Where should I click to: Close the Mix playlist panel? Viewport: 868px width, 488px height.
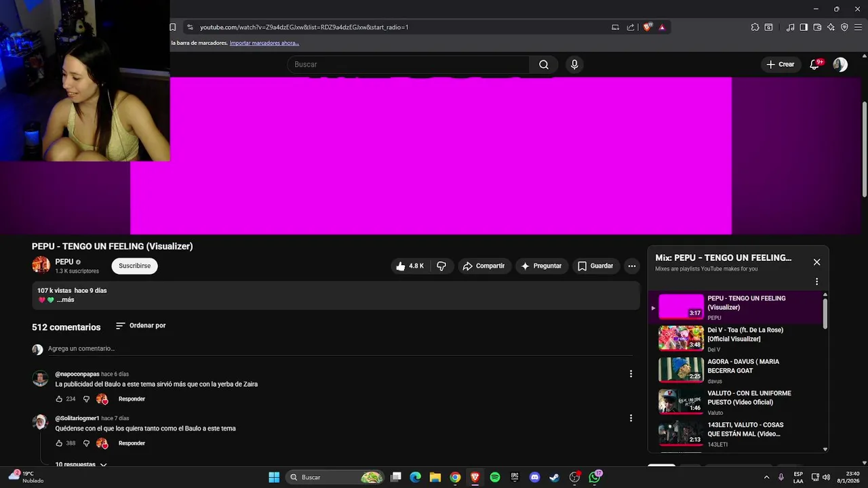coord(816,262)
